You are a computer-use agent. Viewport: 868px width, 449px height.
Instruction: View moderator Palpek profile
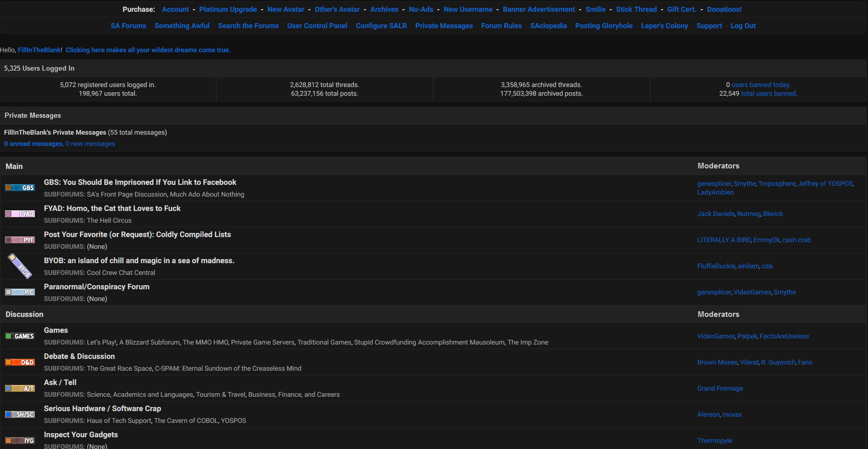[x=747, y=336]
